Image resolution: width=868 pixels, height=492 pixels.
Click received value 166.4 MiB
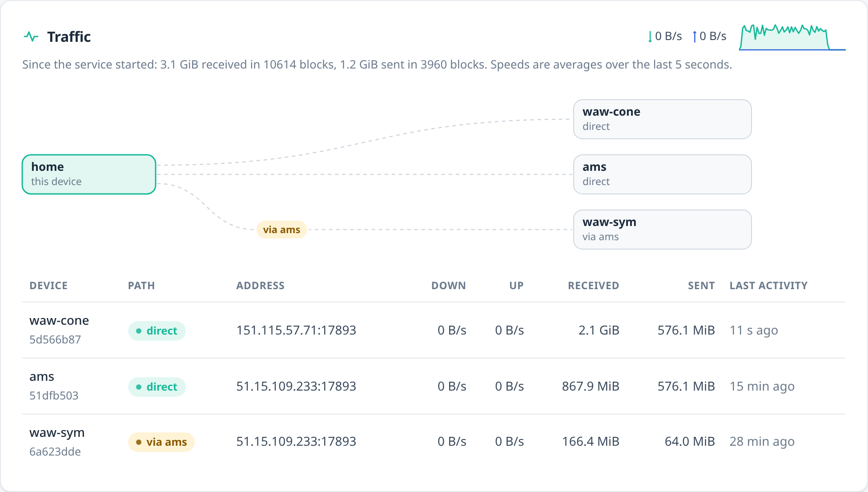point(591,441)
